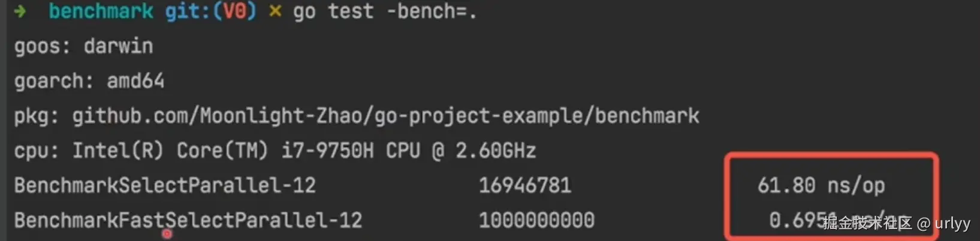This screenshot has width=980, height=241.
Task: Click the "61.80 ns/op" timing result
Action: click(x=821, y=185)
